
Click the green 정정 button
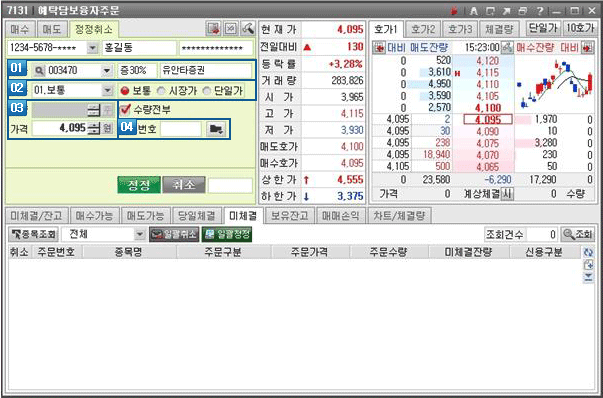pos(139,185)
